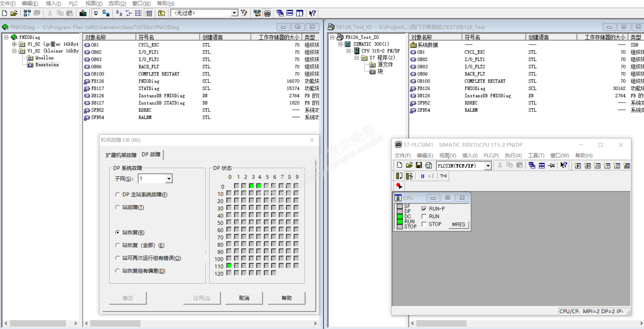
Task: Open the PLCSIM(TCP/IP) interface dropdown
Action: (x=488, y=166)
